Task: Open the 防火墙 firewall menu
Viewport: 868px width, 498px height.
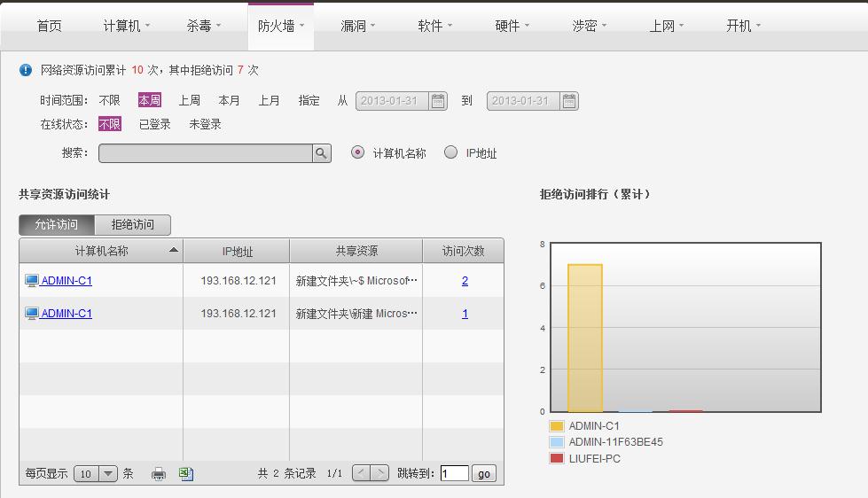Action: [281, 26]
